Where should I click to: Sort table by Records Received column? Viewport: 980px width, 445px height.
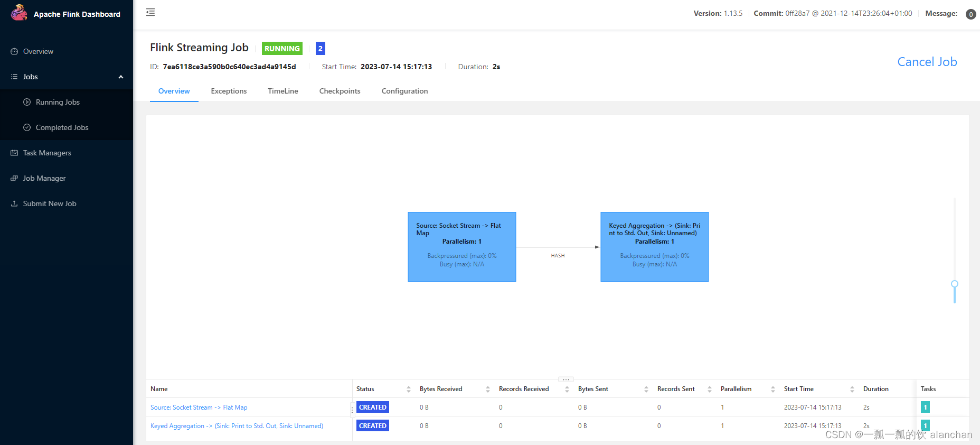[x=567, y=389]
